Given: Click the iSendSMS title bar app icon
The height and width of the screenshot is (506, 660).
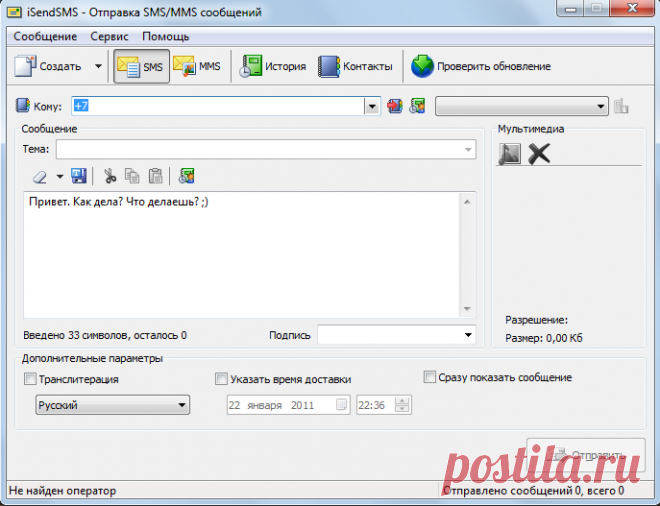Looking at the screenshot, I should click(14, 12).
